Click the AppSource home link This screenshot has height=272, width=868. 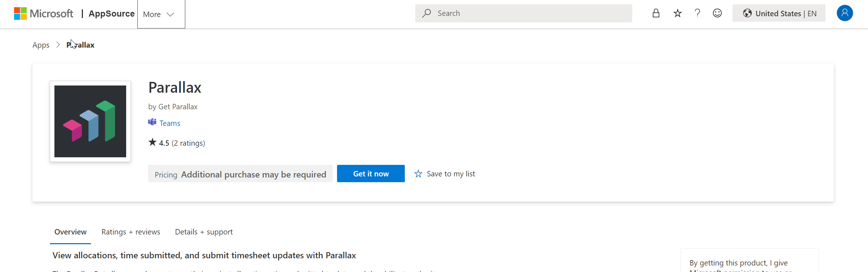[x=112, y=14]
